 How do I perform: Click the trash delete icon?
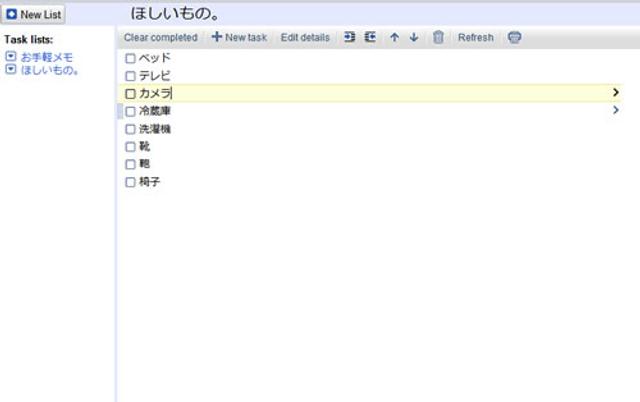(438, 37)
